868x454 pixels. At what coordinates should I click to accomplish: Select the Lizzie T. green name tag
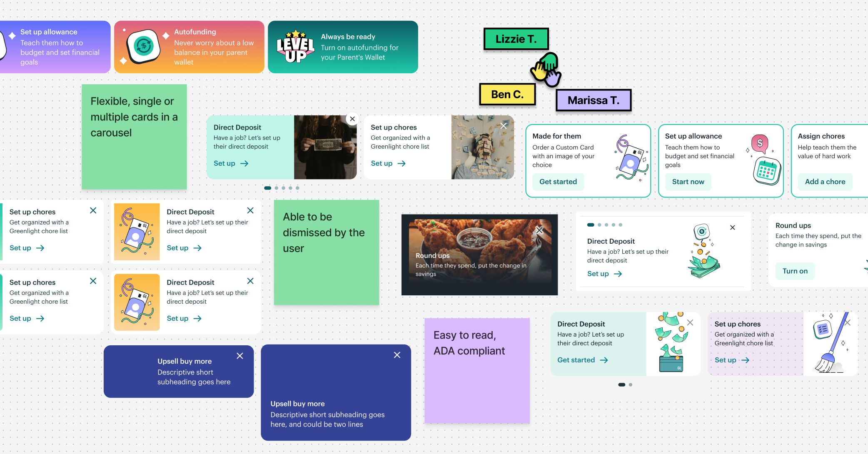click(x=516, y=39)
